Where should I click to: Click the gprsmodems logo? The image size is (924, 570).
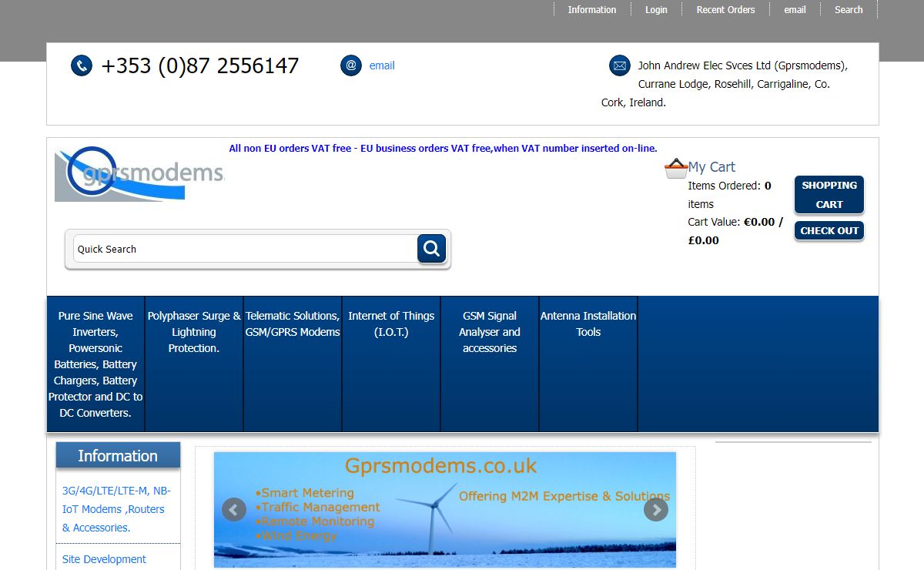139,174
